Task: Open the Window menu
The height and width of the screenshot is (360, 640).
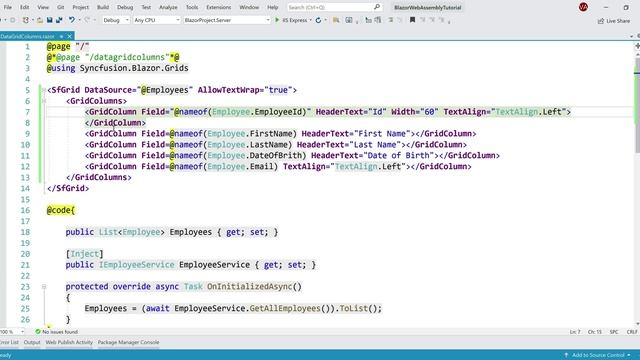Action: coord(249,7)
